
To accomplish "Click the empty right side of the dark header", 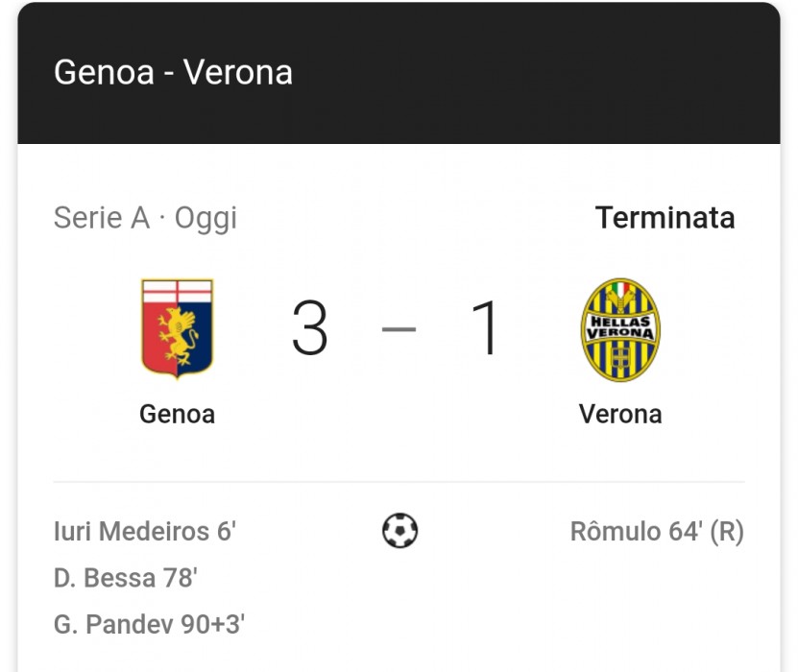I will (576, 73).
